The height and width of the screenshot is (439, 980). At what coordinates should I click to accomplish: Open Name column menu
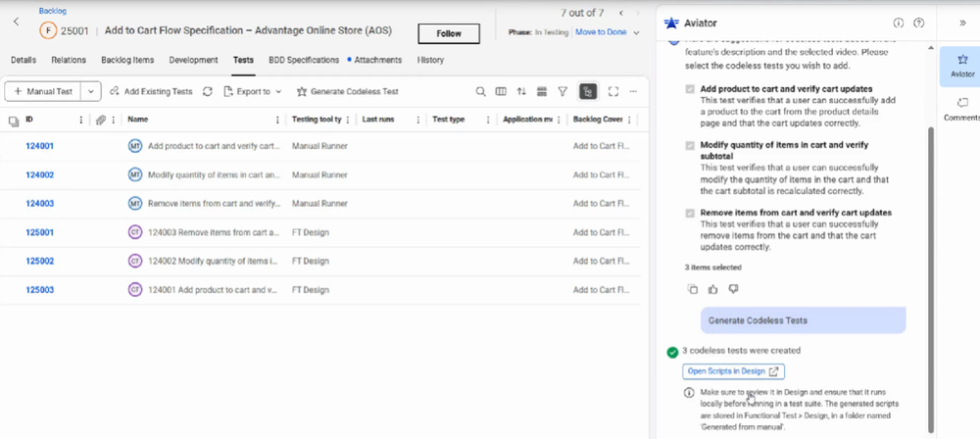277,121
